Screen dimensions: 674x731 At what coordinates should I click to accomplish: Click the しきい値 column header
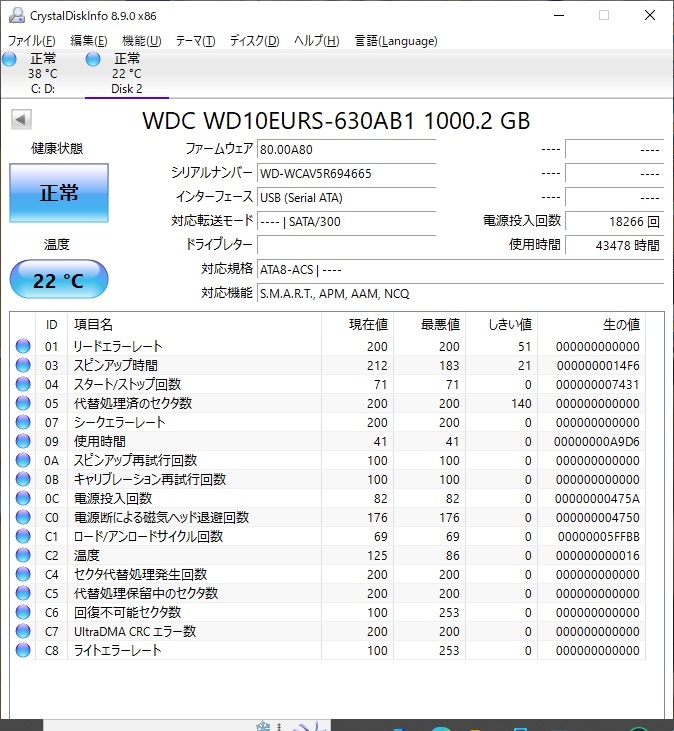(x=502, y=324)
